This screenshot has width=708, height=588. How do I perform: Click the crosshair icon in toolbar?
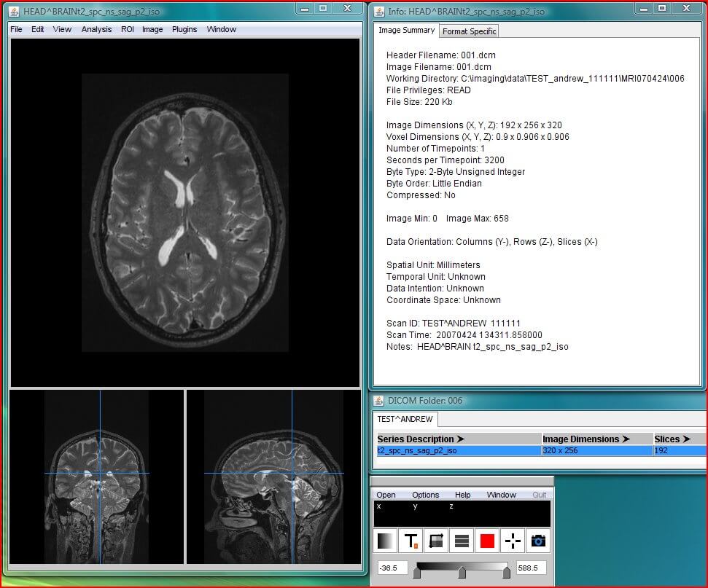tap(513, 541)
